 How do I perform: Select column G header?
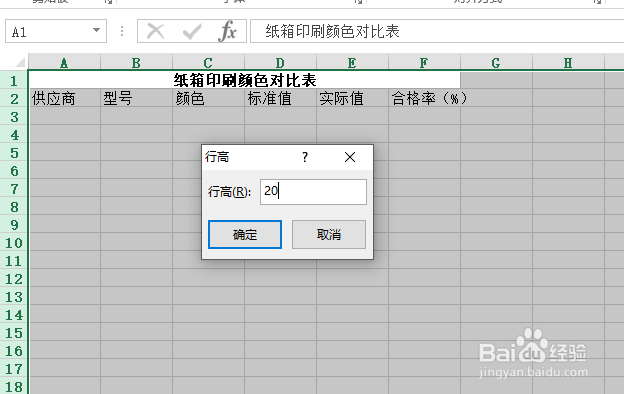(x=496, y=62)
